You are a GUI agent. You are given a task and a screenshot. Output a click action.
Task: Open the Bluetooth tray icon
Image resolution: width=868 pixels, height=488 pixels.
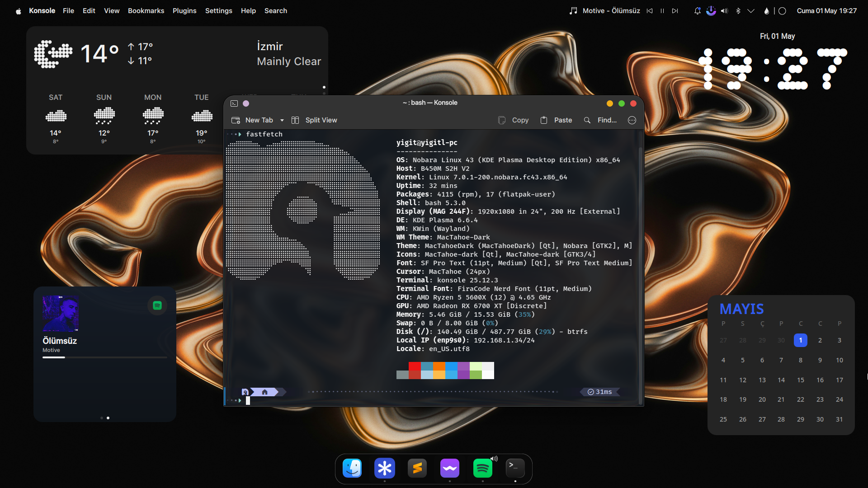[x=738, y=11]
